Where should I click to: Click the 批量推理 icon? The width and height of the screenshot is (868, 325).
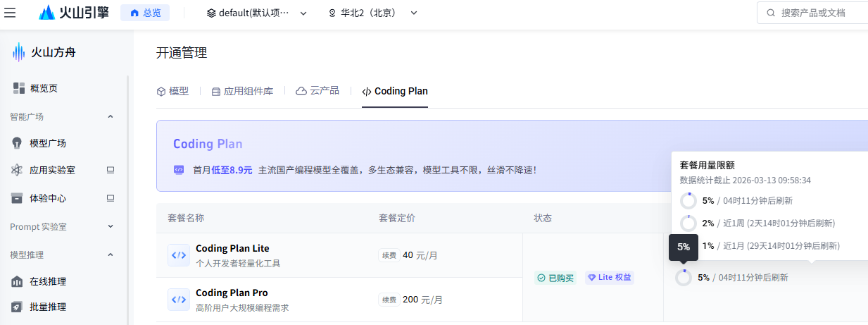coord(18,307)
